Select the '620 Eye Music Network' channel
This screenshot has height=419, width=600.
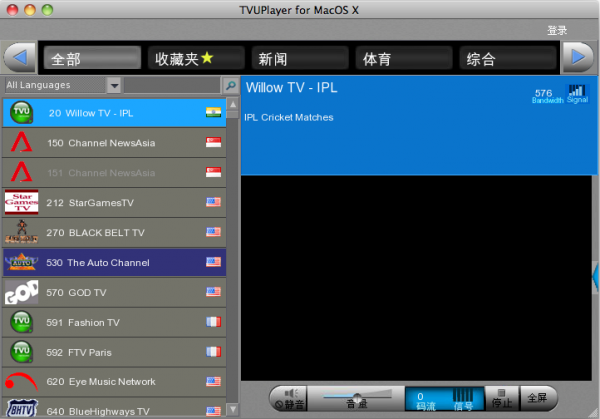[x=114, y=382]
